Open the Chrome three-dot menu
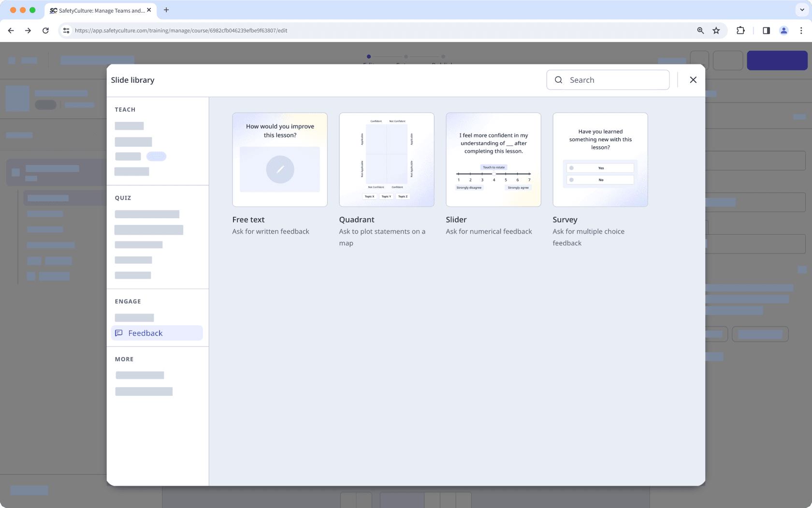The image size is (812, 508). 801,30
